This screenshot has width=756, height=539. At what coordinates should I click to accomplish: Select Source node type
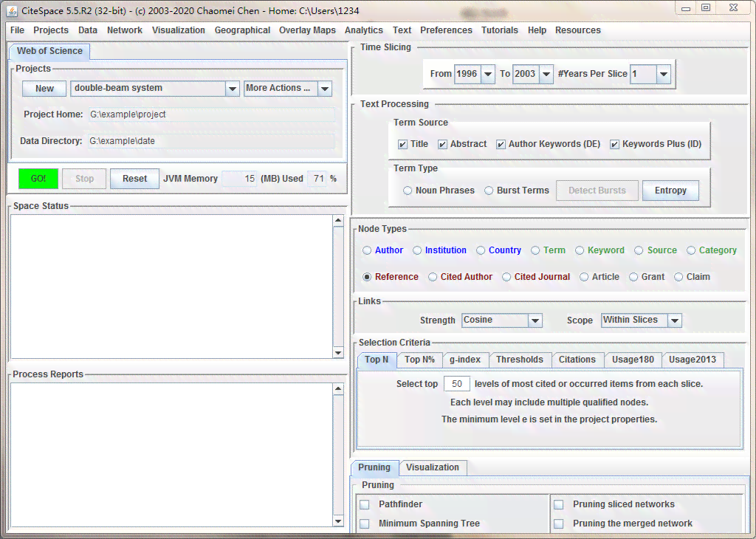point(639,250)
